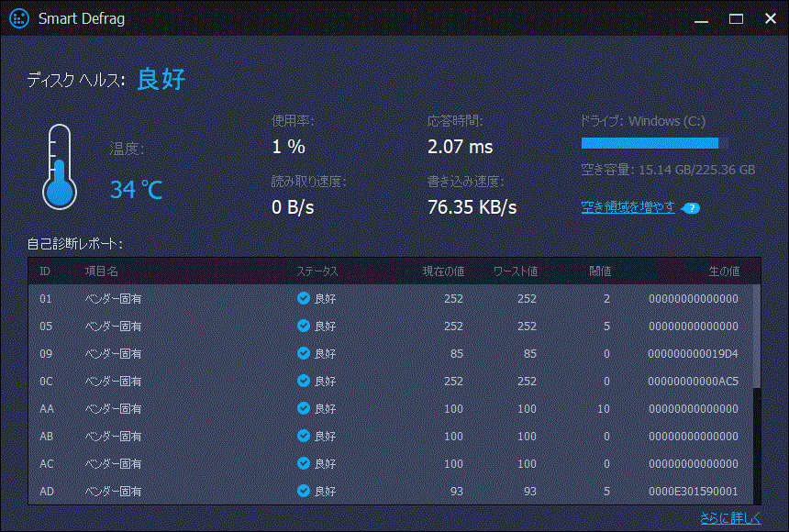Image resolution: width=789 pixels, height=532 pixels.
Task: Select the ID cell 09
Action: coord(46,354)
